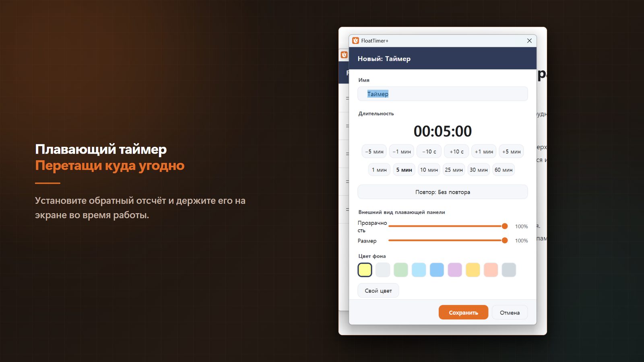Choose the golden amber background swatch

point(473,270)
